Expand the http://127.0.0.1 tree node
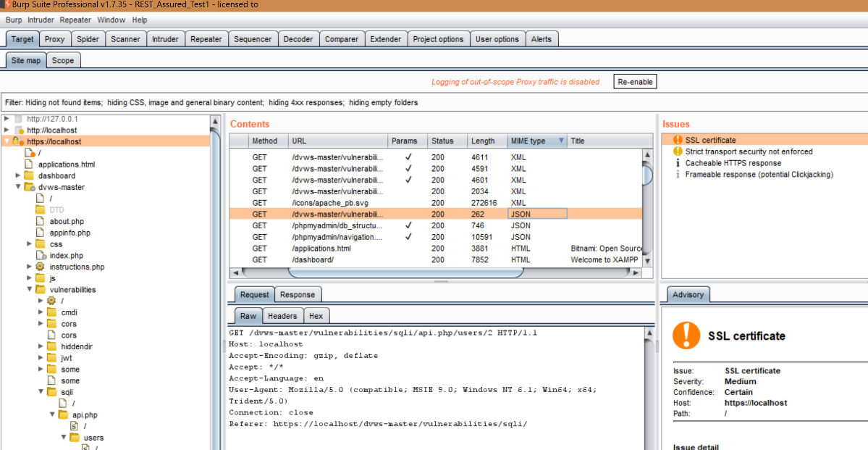This screenshot has width=868, height=450. click(7, 119)
